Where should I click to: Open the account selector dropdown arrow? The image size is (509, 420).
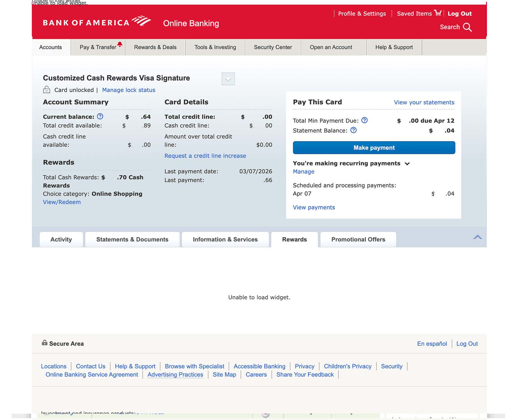click(x=228, y=79)
